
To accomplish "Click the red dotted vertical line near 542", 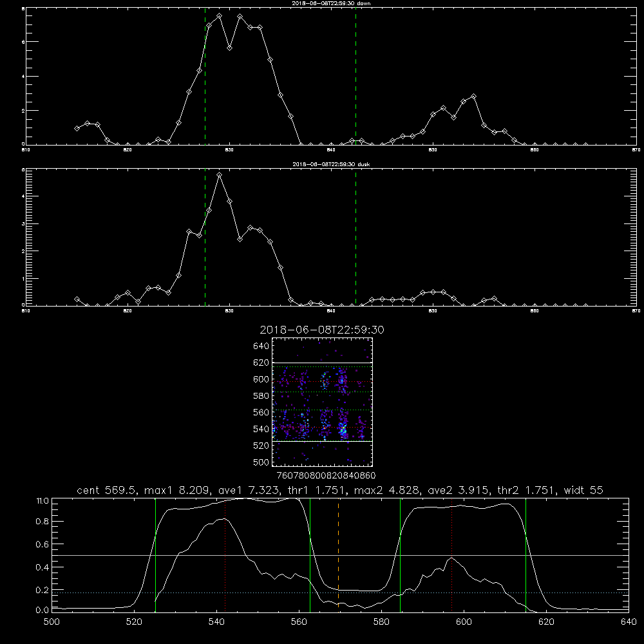I will point(225,554).
